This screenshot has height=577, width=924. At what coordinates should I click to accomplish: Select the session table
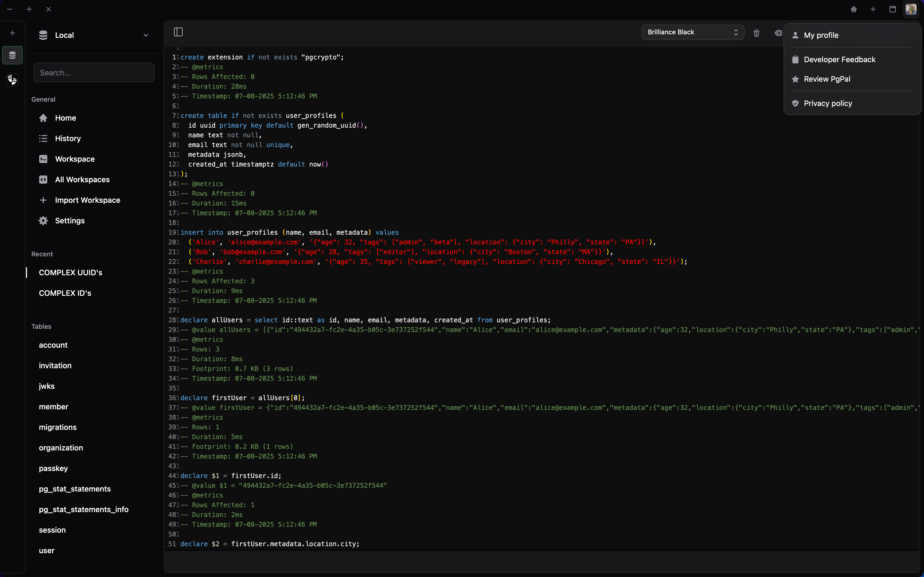click(x=94, y=530)
